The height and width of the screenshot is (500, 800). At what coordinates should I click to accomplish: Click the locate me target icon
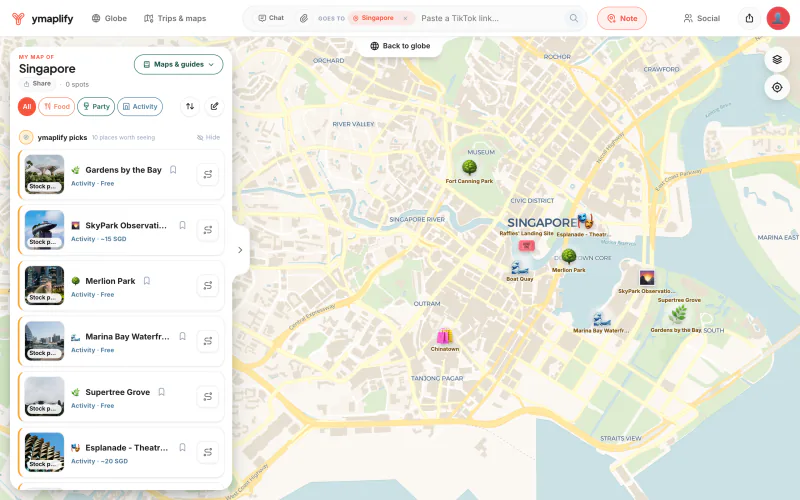[x=777, y=87]
